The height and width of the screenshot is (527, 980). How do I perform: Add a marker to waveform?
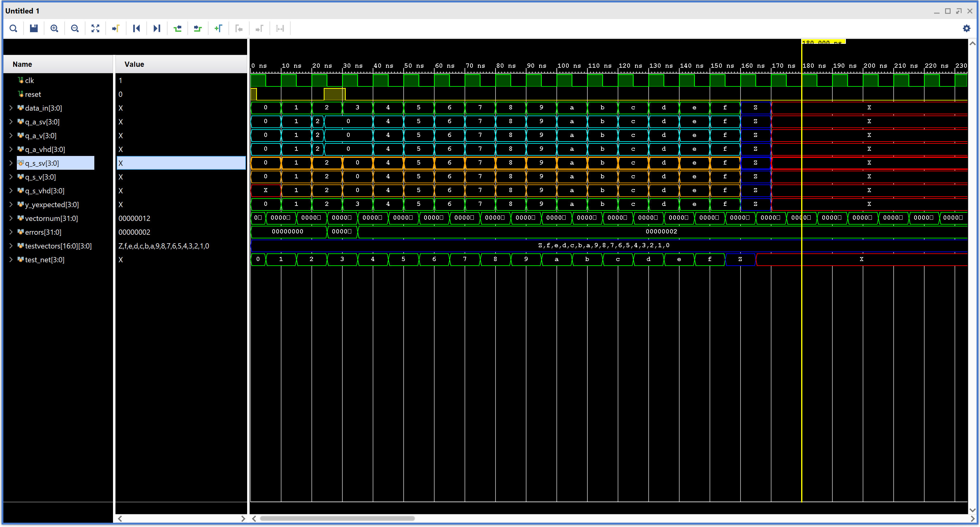click(218, 28)
